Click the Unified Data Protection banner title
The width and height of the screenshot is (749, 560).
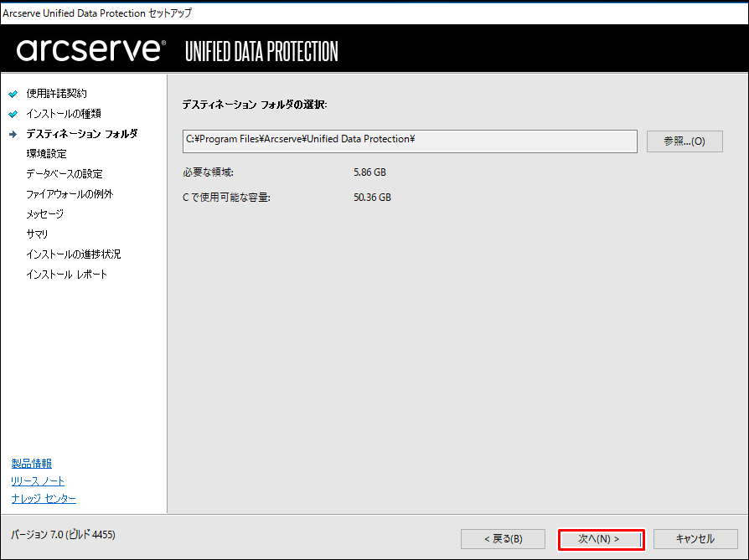click(x=261, y=52)
